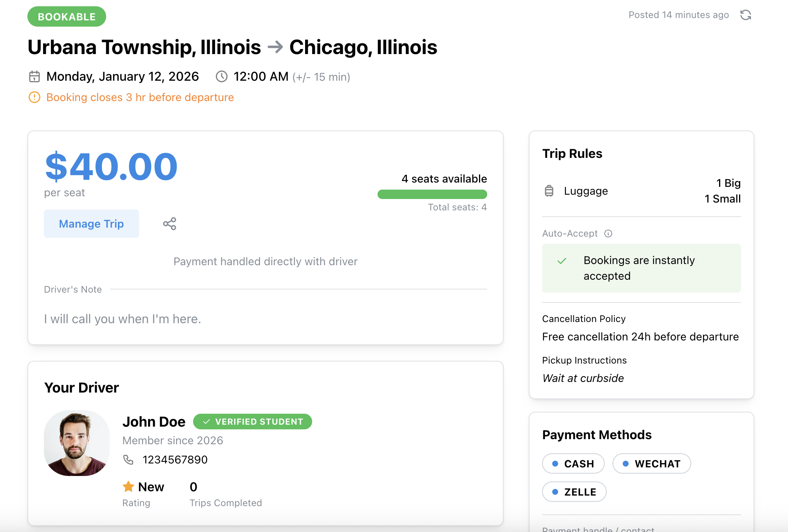The height and width of the screenshot is (532, 788).
Task: Click the luggage icon in Trip Rules
Action: click(x=549, y=191)
